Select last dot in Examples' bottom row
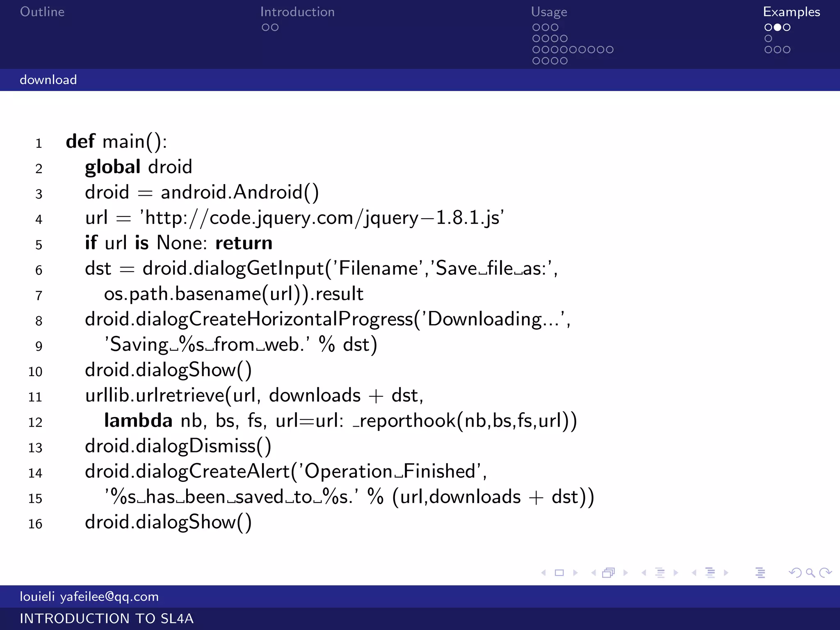The image size is (840, 630). (787, 50)
